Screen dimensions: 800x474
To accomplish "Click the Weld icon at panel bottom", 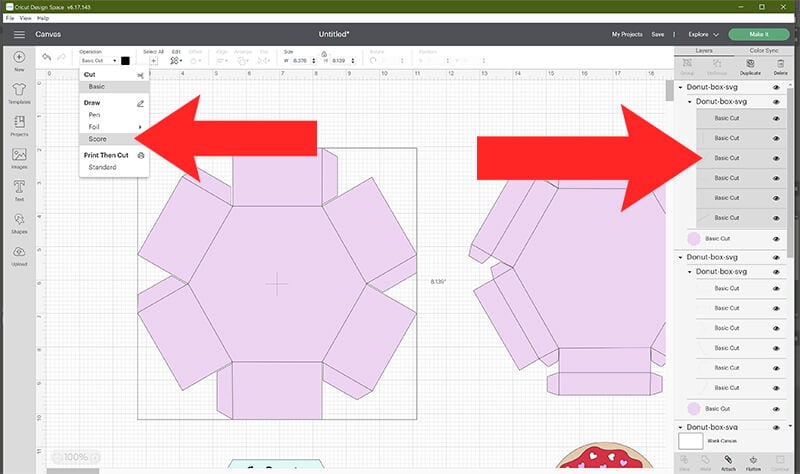I will point(705,460).
